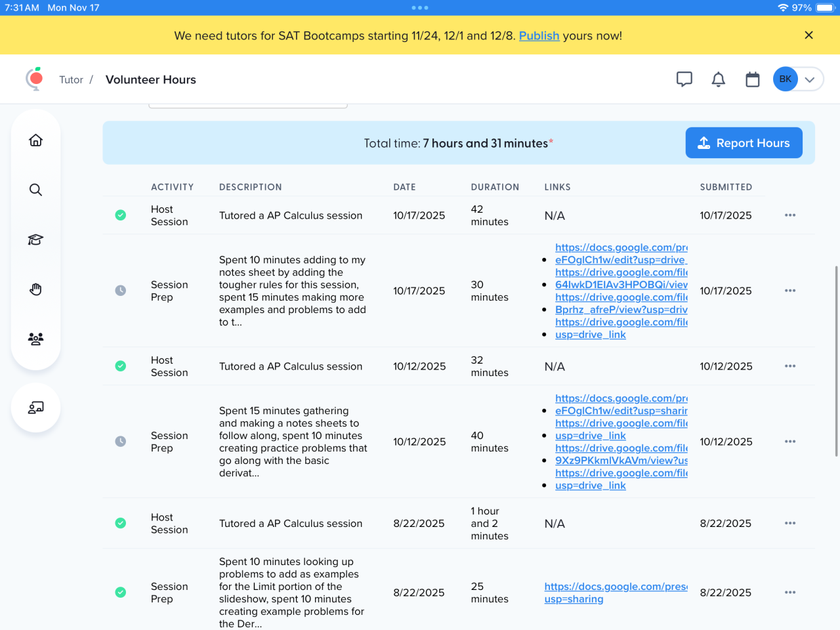This screenshot has width=840, height=630.
Task: Click the app logo in header
Action: [34, 79]
